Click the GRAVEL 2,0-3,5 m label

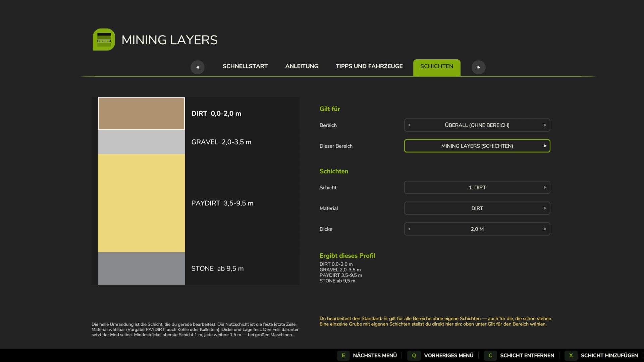point(221,142)
